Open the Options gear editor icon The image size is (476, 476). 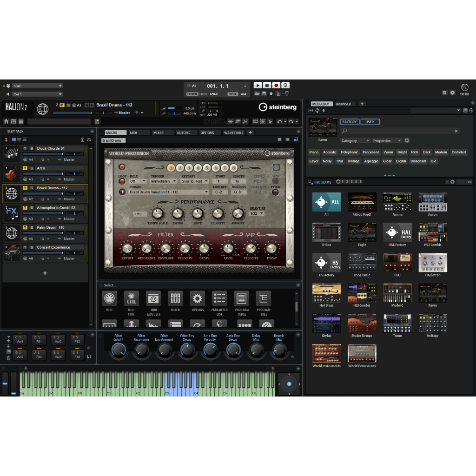tap(197, 299)
